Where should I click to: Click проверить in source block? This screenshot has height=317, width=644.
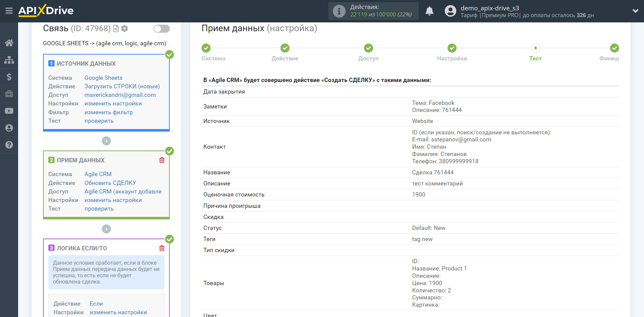click(99, 121)
